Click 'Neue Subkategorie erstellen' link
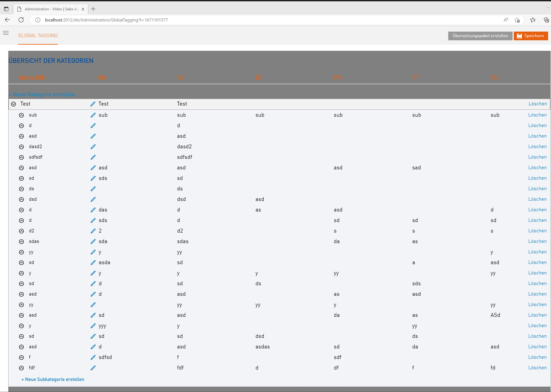 (53, 379)
